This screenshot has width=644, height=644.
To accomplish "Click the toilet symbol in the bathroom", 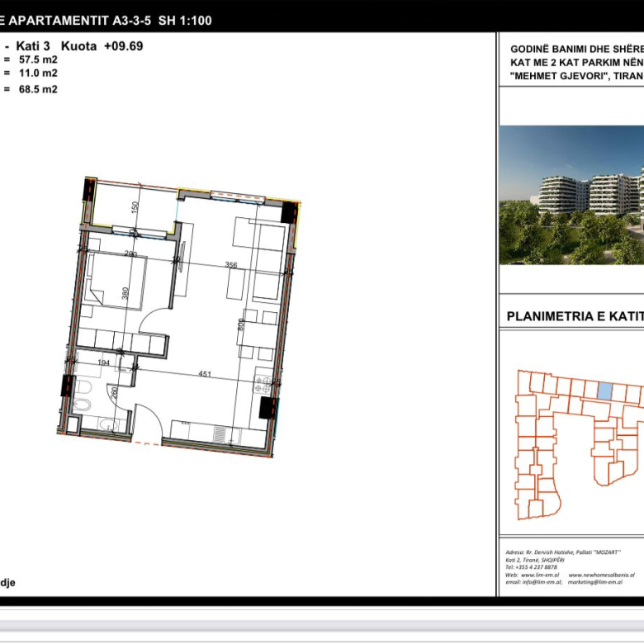I will tap(83, 386).
